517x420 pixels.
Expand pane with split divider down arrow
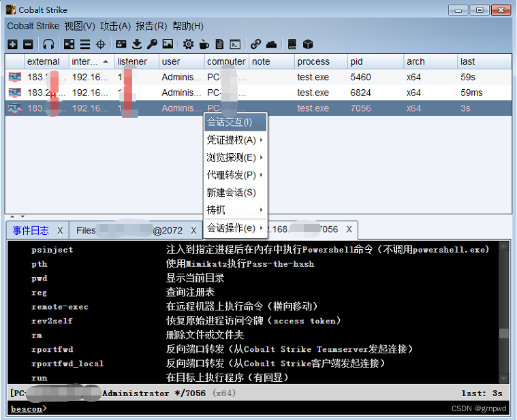click(x=22, y=216)
